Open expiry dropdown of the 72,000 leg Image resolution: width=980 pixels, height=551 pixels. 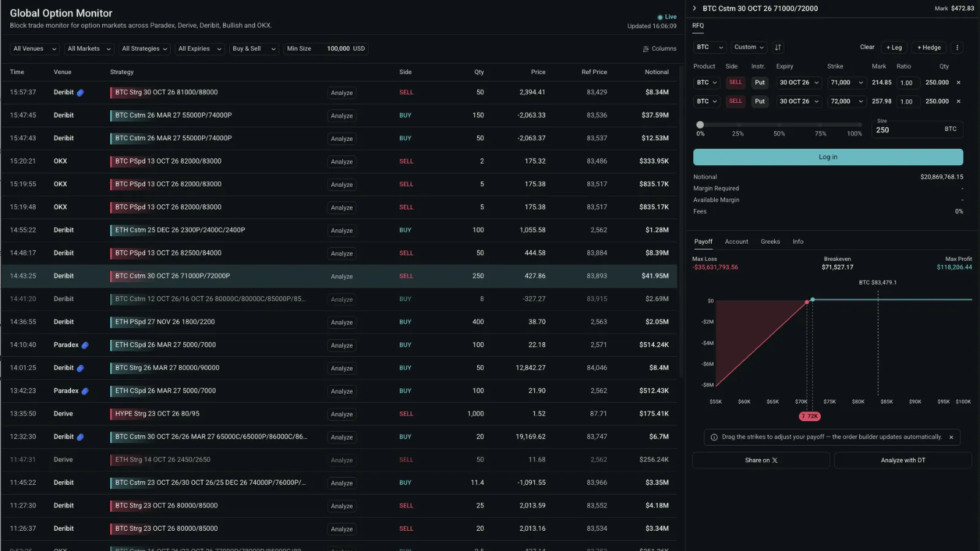click(x=799, y=102)
